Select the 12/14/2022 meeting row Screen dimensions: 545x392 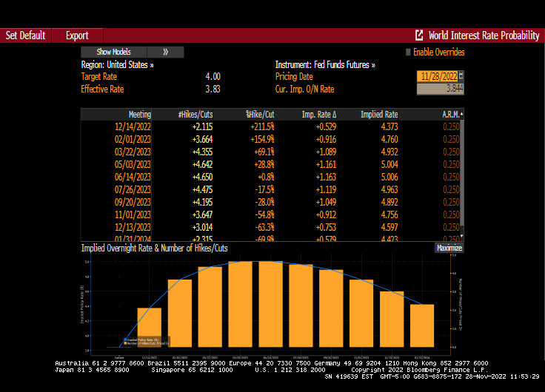(133, 126)
